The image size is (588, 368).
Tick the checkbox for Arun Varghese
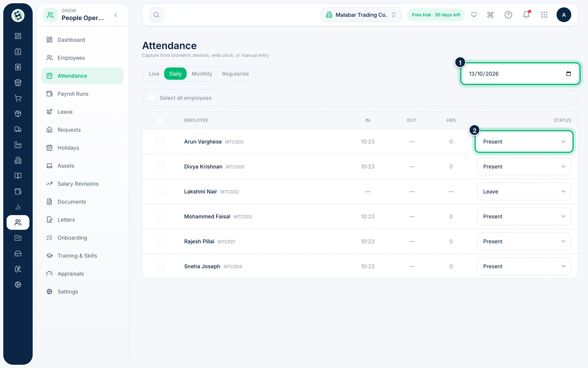point(160,142)
